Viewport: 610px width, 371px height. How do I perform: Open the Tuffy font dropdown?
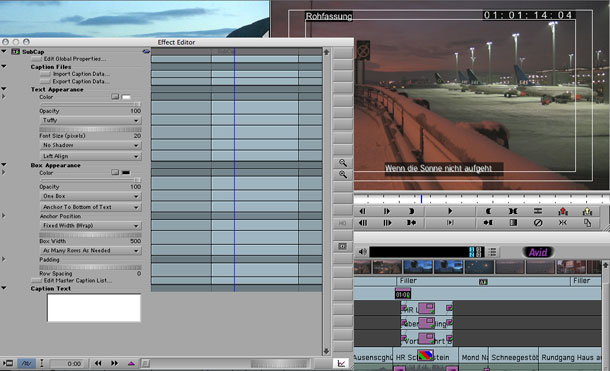90,121
